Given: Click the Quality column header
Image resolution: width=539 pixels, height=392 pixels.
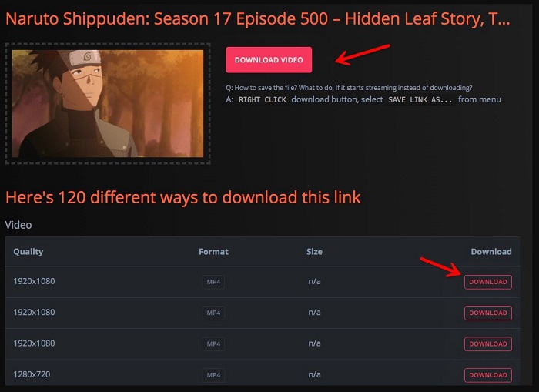Looking at the screenshot, I should [x=28, y=252].
